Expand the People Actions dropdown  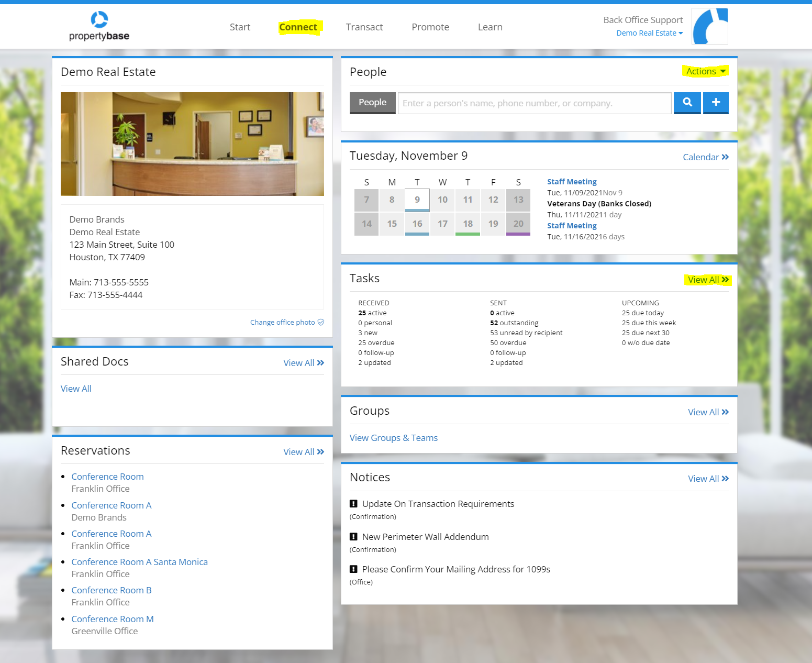click(x=705, y=71)
